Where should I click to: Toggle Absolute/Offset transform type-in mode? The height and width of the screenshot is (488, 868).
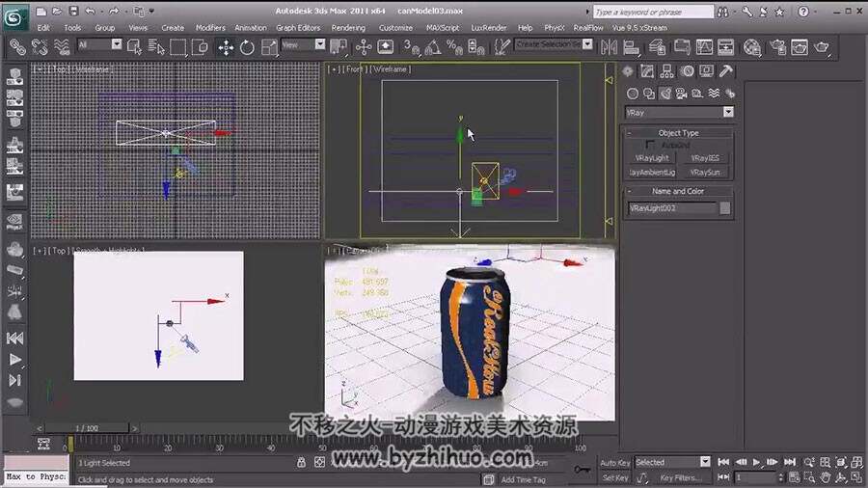tap(320, 462)
